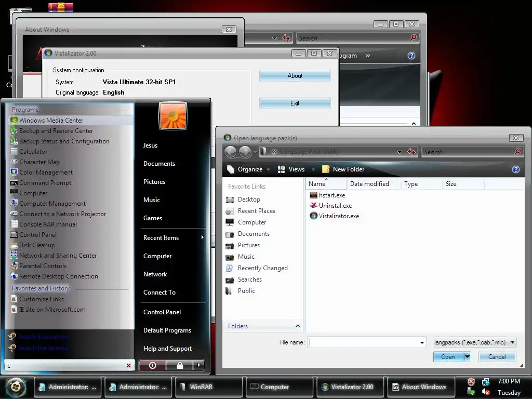532x399 pixels.
Task: Open Connect to a Network Projector
Action: (x=71, y=214)
